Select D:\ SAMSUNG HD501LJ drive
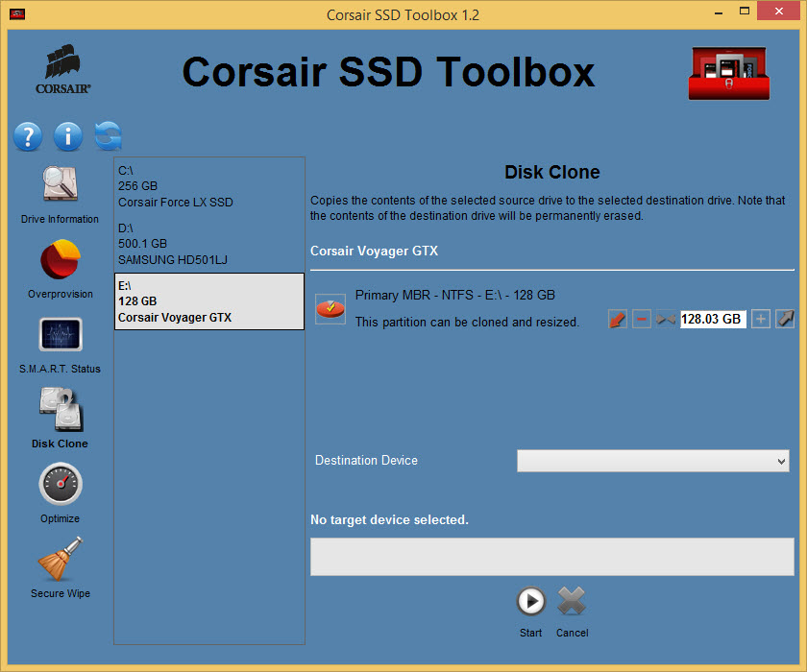 [209, 244]
